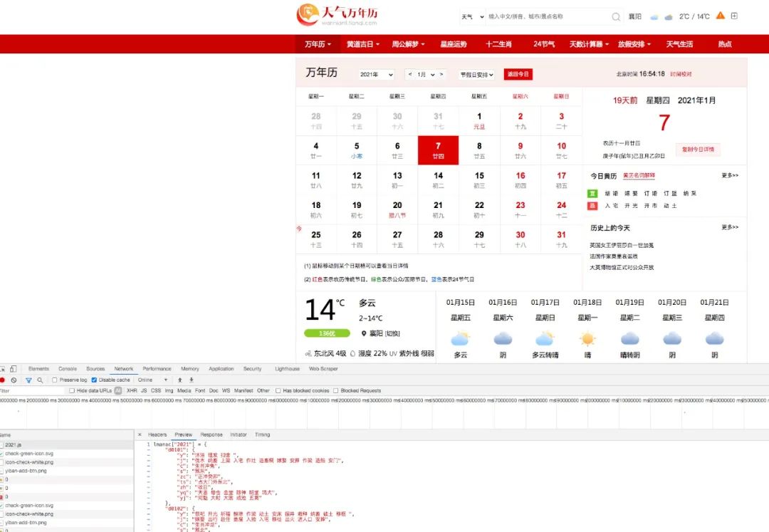The image size is (769, 532).
Task: Click 更多>> next to 历史上的今天
Action: (x=730, y=227)
